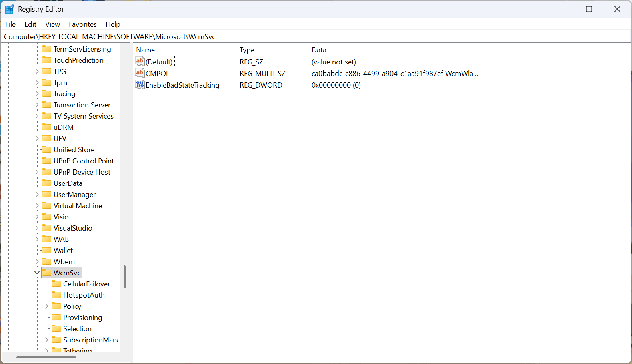Image resolution: width=632 pixels, height=364 pixels.
Task: Expand the TV System Services key
Action: [x=37, y=116]
